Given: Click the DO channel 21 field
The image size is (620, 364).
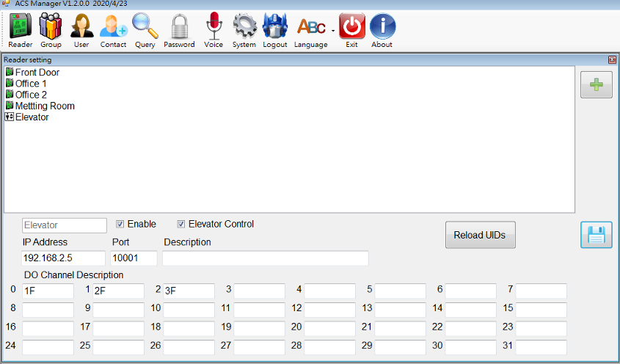Looking at the screenshot, I should (400, 329).
